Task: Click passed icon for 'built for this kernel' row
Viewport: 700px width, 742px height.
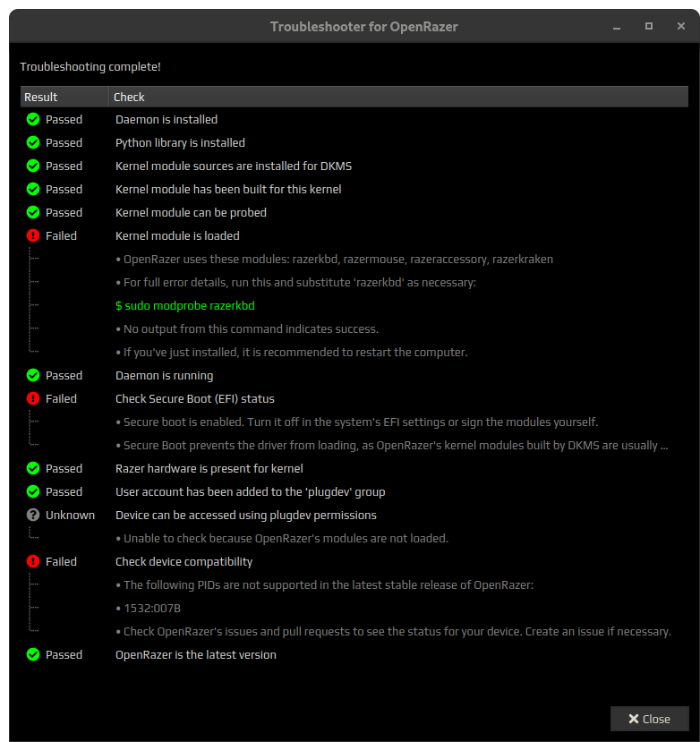Action: click(x=33, y=189)
